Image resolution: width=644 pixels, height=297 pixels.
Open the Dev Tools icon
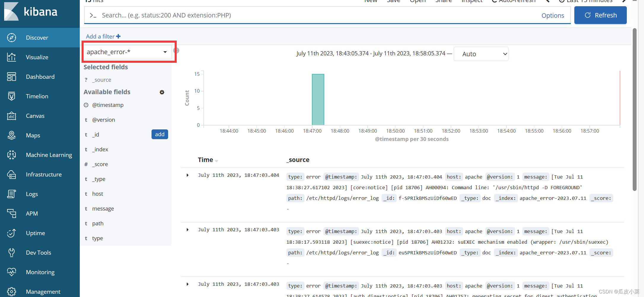(12, 253)
